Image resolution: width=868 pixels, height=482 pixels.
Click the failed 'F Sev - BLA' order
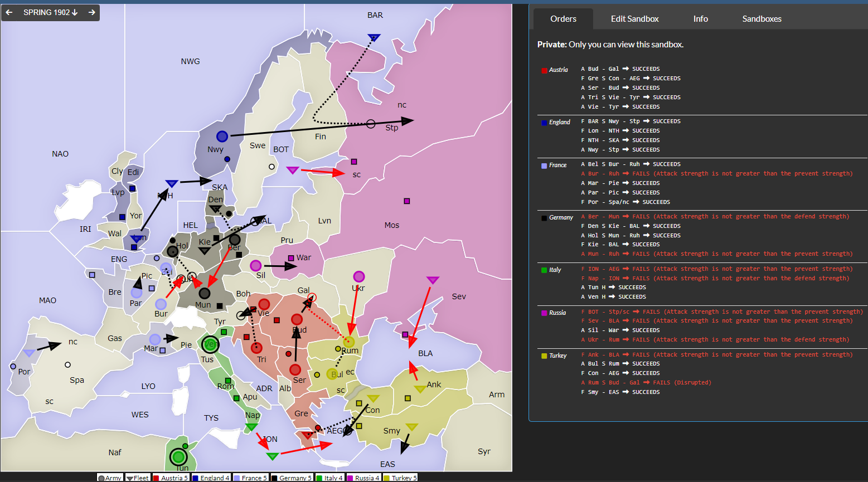tap(716, 321)
